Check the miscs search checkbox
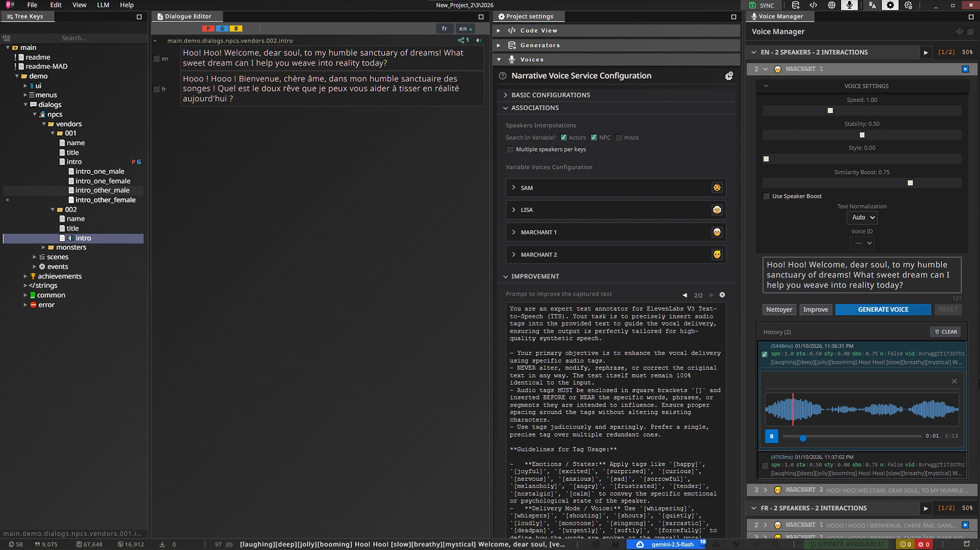The height and width of the screenshot is (550, 980). pos(619,137)
